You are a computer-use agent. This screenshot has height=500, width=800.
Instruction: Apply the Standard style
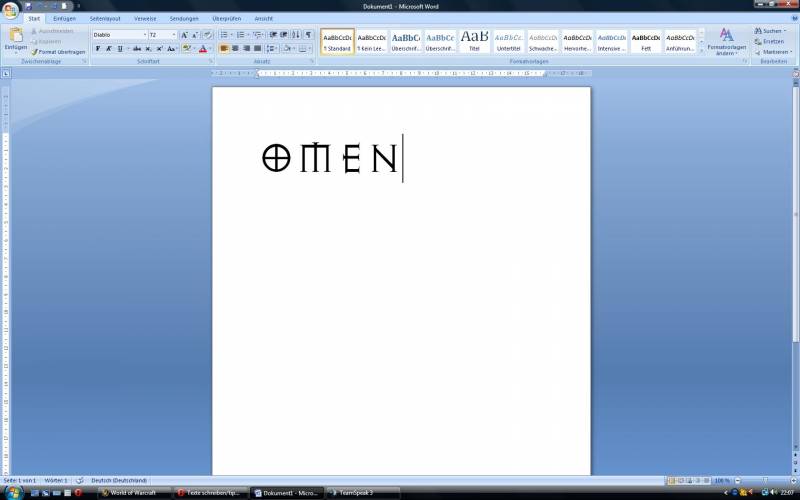(x=337, y=41)
